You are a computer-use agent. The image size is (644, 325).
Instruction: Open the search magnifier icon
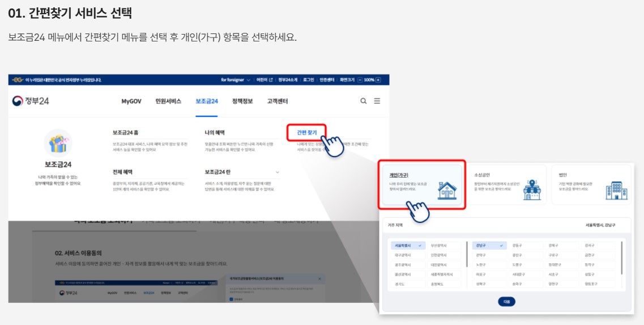tap(364, 101)
